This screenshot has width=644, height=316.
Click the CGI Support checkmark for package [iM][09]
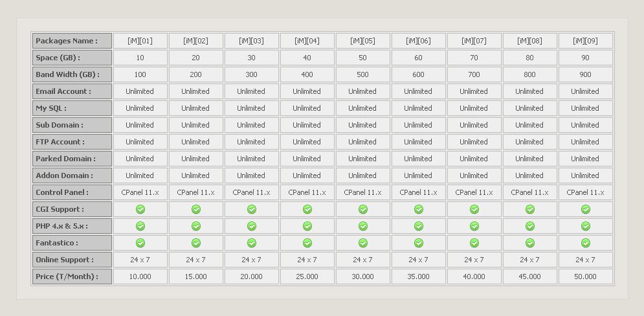point(586,209)
